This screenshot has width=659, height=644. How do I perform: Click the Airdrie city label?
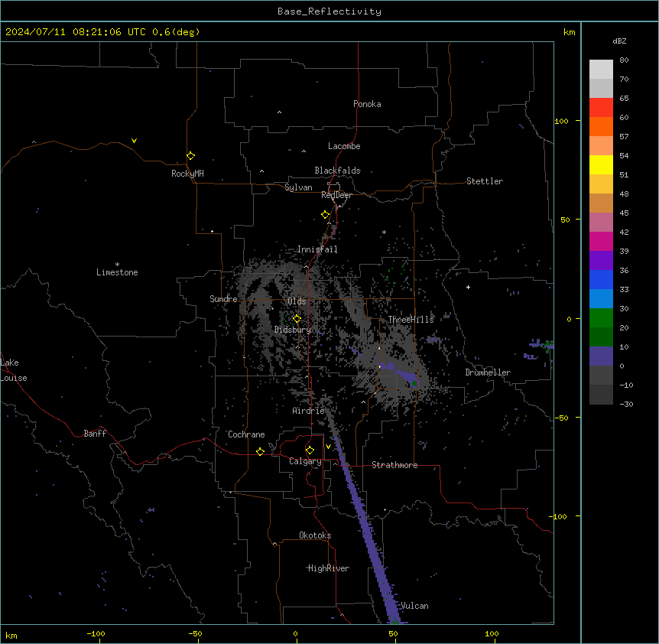(308, 411)
